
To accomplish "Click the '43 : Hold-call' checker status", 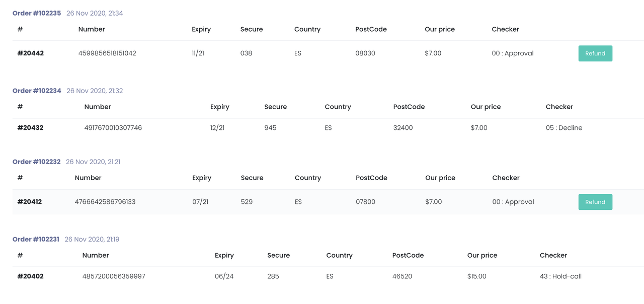I will point(560,276).
